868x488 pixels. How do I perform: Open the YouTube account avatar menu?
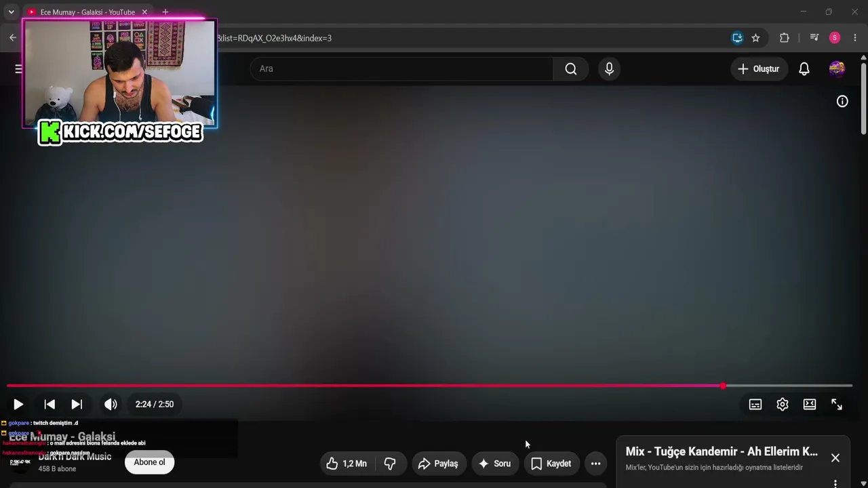pos(837,69)
